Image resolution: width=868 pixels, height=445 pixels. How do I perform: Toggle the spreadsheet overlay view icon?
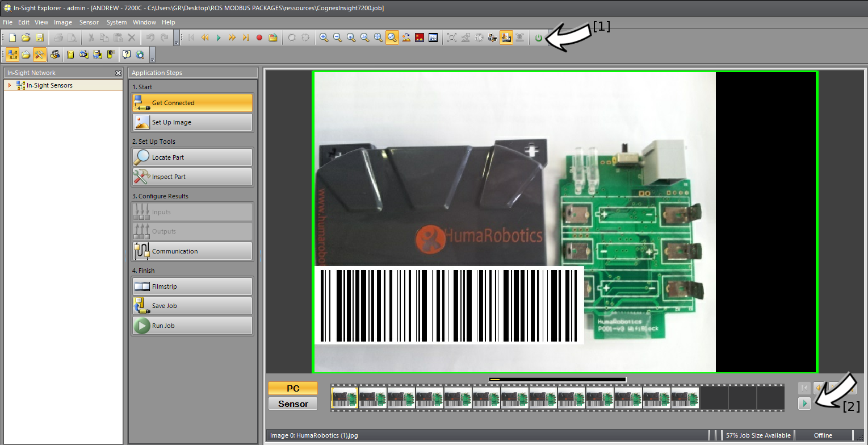[433, 38]
